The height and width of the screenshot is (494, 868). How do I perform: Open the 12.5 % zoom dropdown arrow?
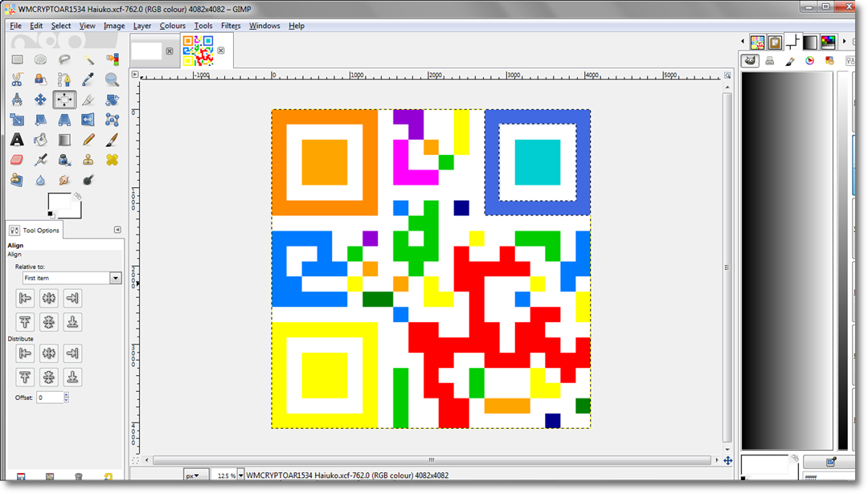[x=241, y=476]
